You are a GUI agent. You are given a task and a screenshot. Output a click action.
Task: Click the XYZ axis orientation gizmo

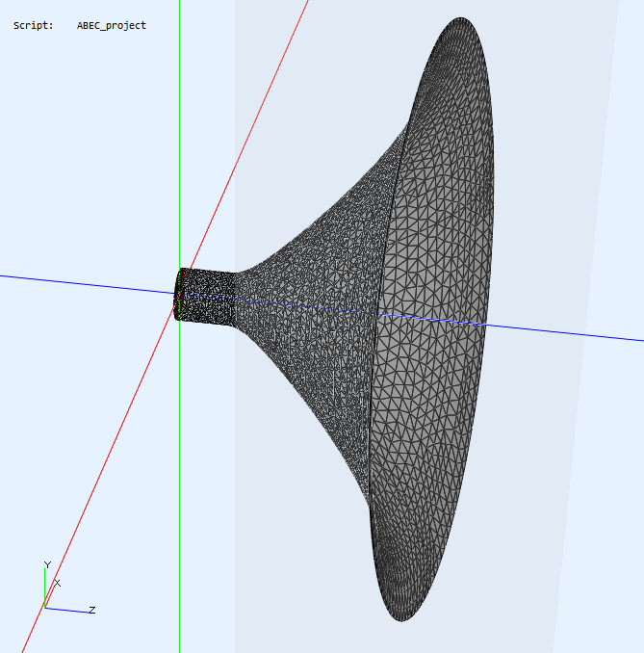[x=69, y=588]
